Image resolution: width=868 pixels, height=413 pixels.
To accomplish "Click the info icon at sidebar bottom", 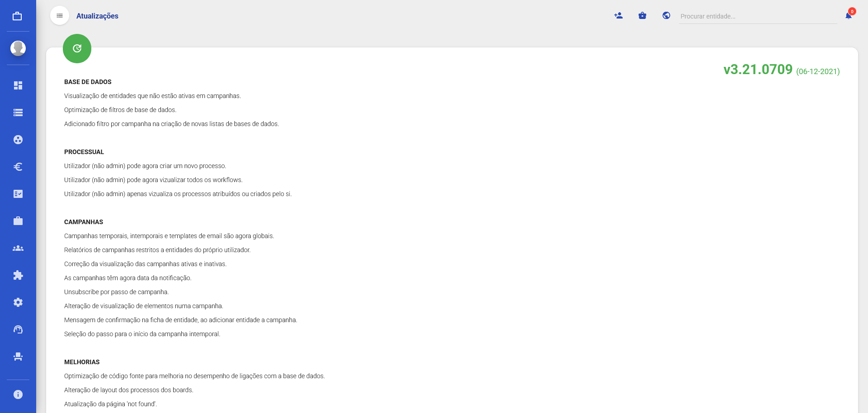I will tap(18, 394).
